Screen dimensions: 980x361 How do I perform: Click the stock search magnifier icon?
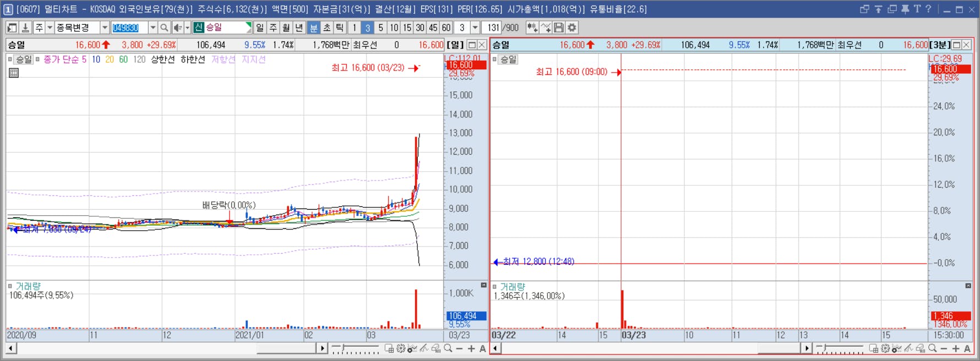[164, 28]
